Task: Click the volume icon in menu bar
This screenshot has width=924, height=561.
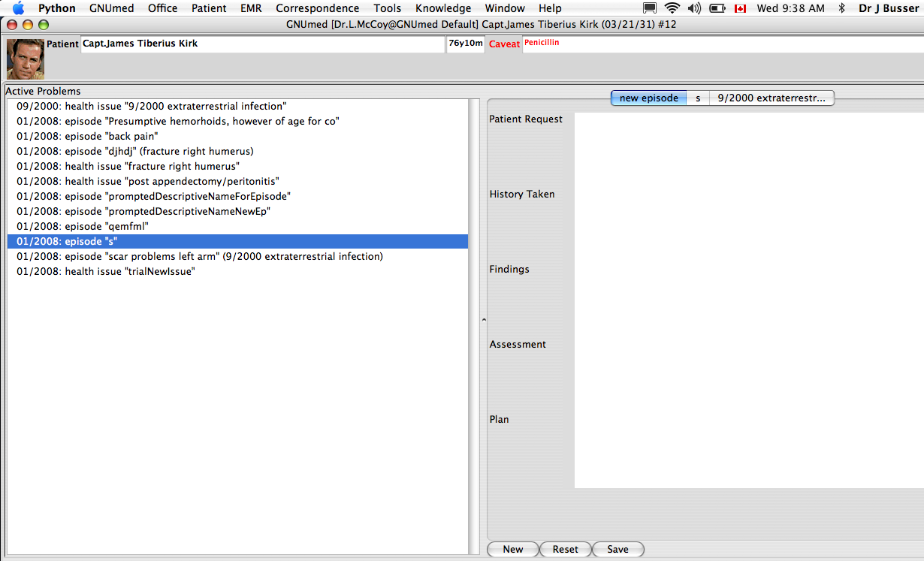Action: (694, 8)
